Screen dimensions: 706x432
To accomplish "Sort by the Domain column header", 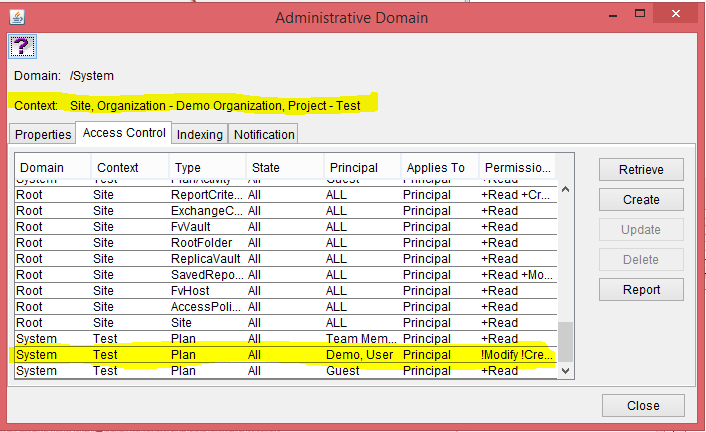I will pyautogui.click(x=53, y=168).
